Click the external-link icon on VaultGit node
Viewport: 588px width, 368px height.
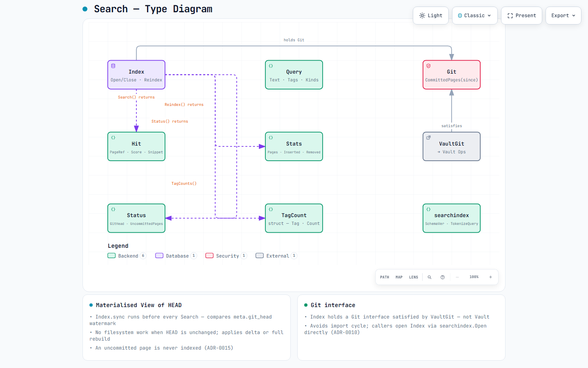(x=429, y=137)
